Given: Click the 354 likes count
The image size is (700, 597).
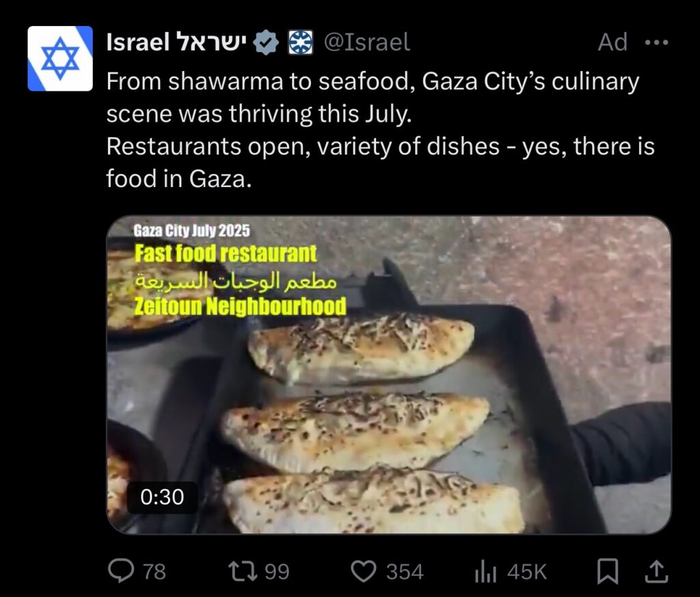Looking at the screenshot, I should point(405,572).
